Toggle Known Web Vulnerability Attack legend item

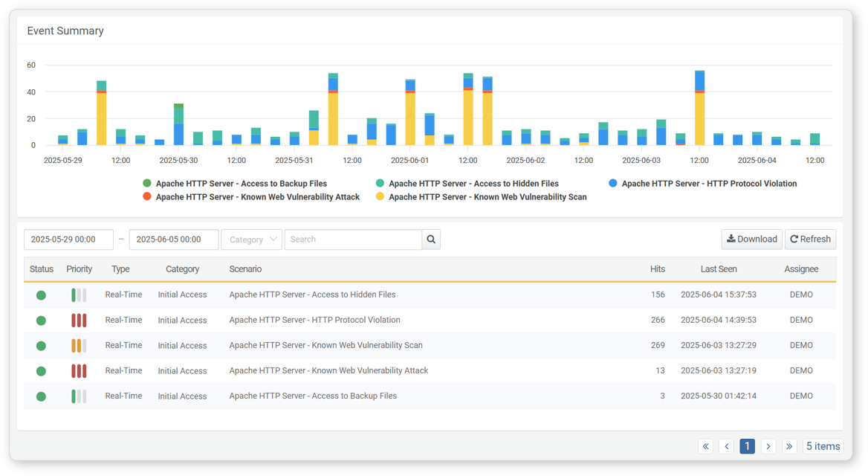(x=251, y=196)
